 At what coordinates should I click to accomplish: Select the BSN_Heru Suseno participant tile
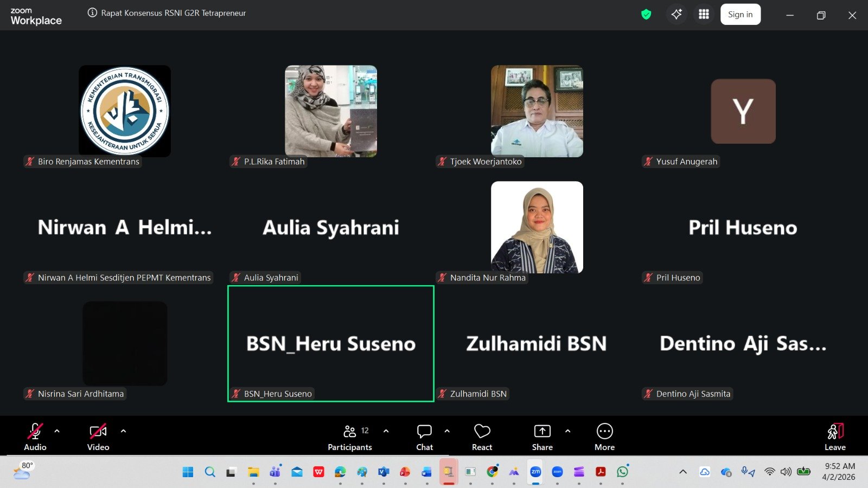click(x=331, y=344)
